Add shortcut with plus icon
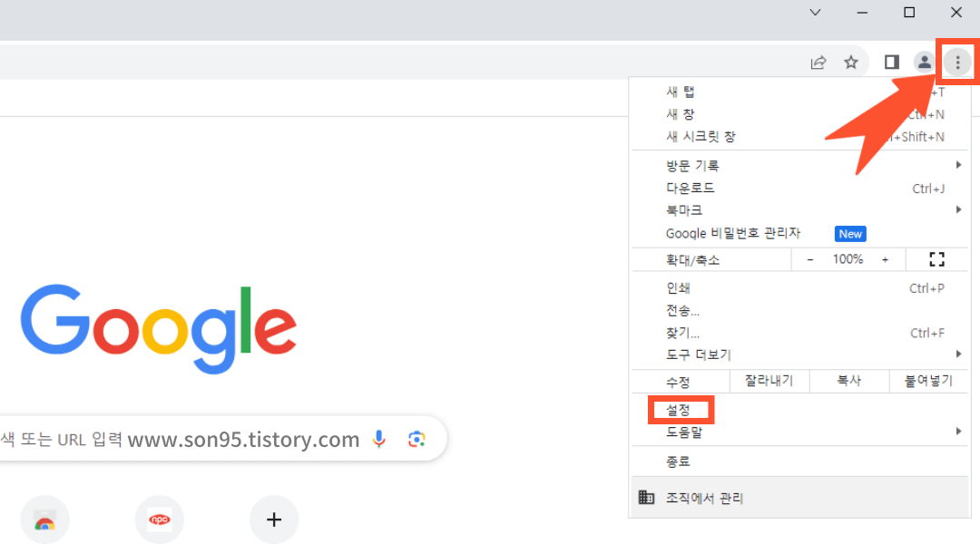This screenshot has height=544, width=980. coord(274,520)
